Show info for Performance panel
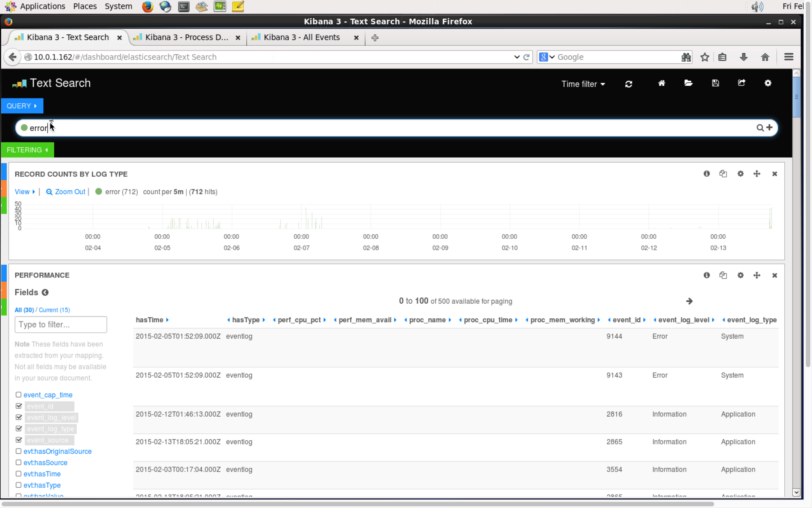The height and width of the screenshot is (508, 812). (707, 275)
